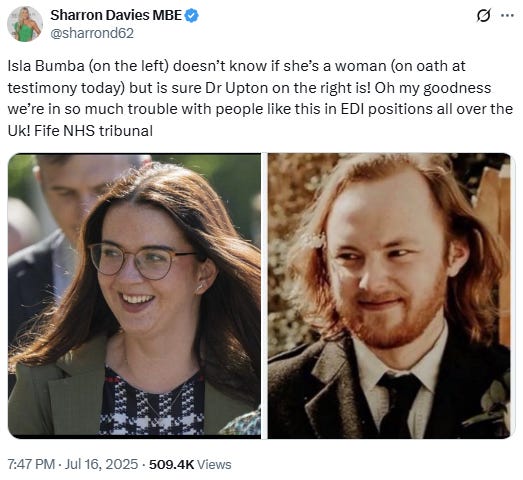Viewport: 523px width, 480px height.
Task: Click the round glasses in left photo
Action: coord(142,260)
